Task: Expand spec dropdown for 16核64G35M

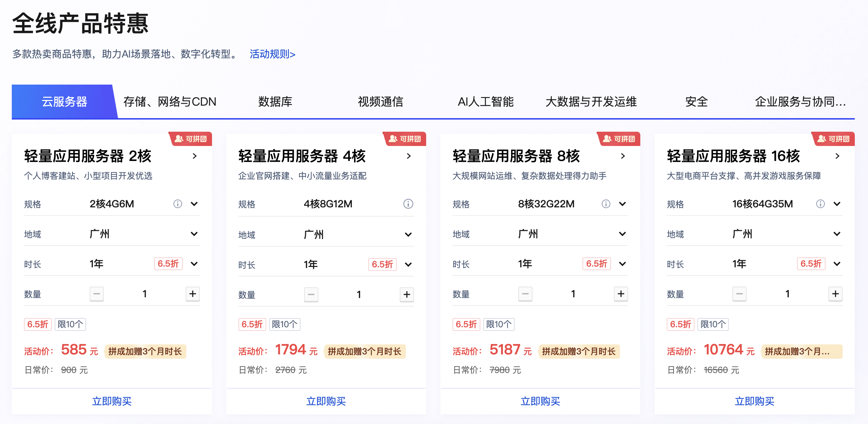Action: click(837, 204)
